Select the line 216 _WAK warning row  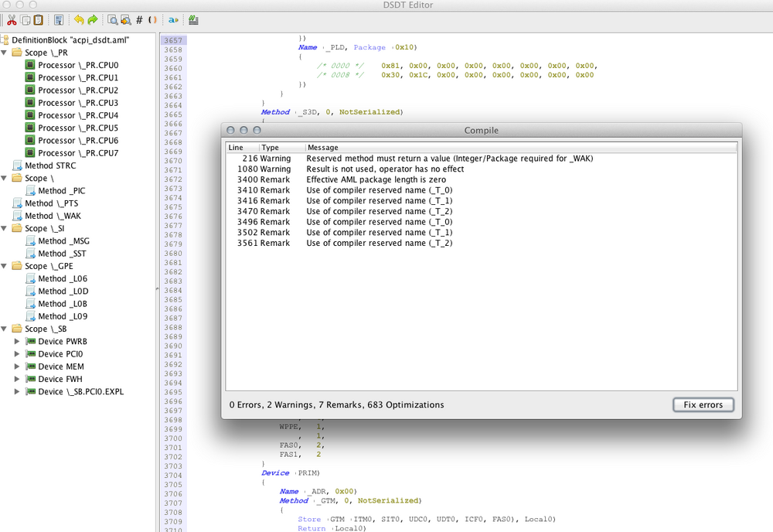tap(441, 158)
